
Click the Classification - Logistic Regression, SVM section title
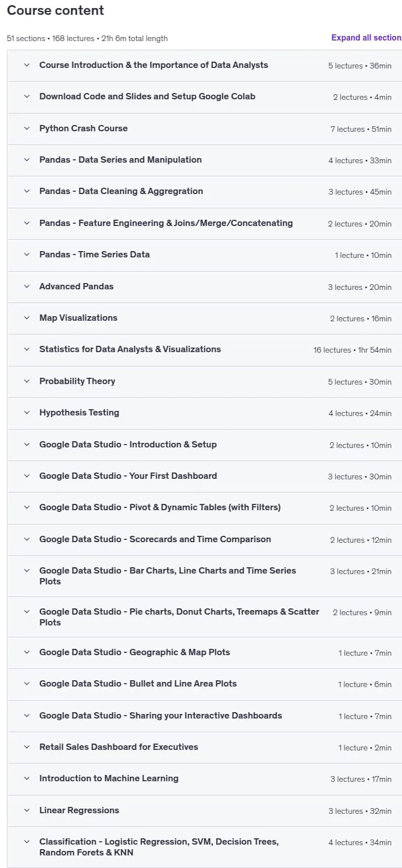[x=159, y=847]
